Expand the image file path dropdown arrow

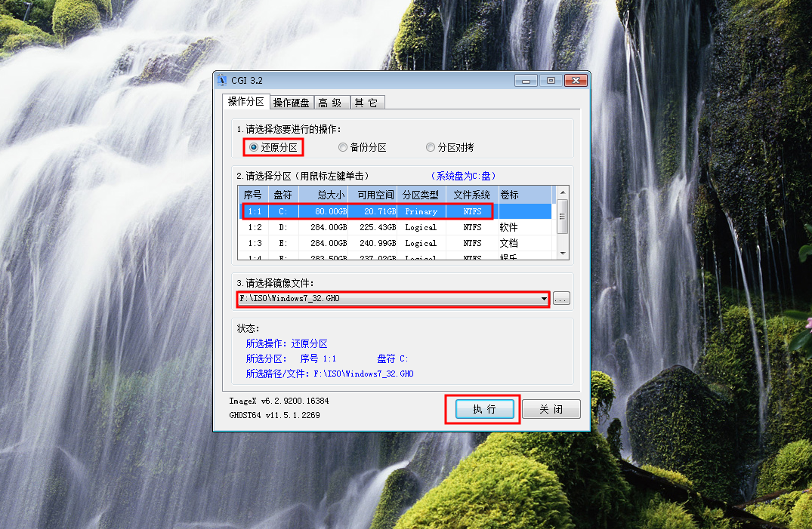[544, 299]
